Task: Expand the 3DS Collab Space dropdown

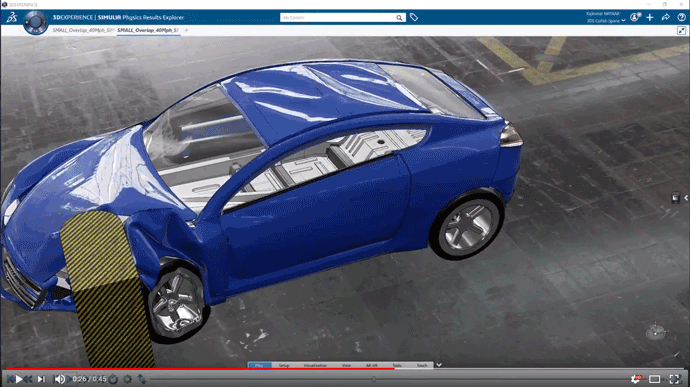Action: click(623, 21)
